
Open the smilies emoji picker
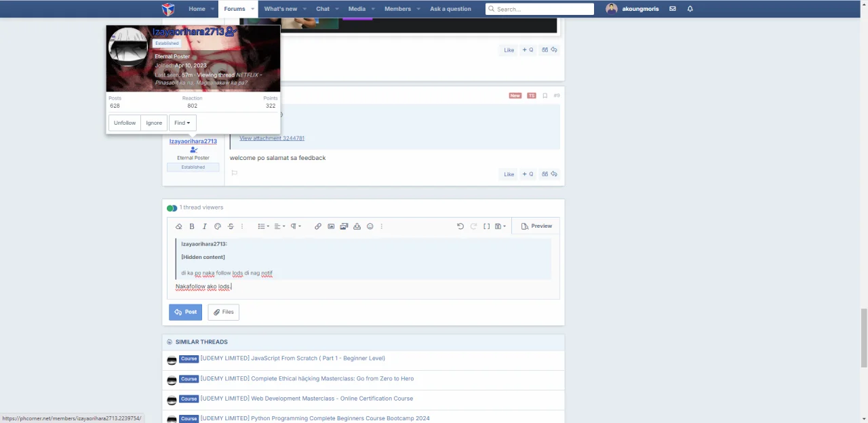(x=370, y=226)
